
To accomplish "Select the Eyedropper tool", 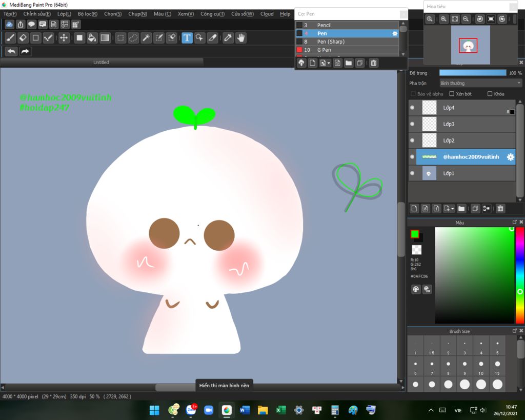I will (228, 38).
